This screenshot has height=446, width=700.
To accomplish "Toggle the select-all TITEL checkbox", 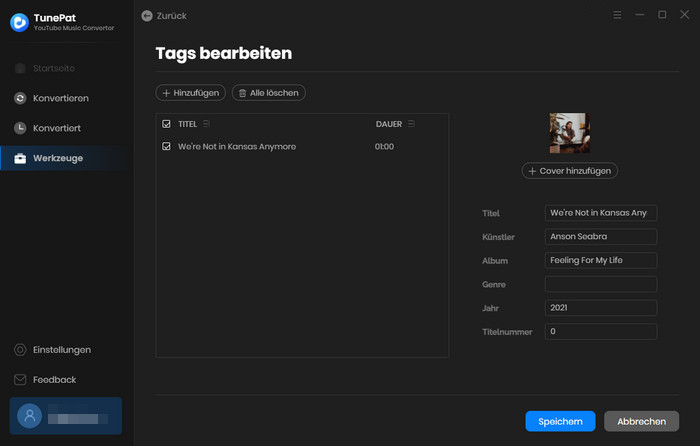I will (x=166, y=124).
